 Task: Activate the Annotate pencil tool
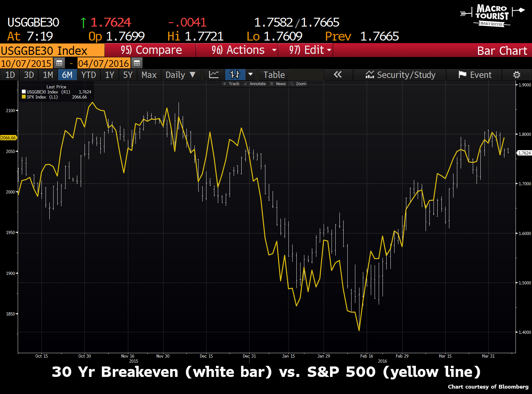[x=255, y=84]
